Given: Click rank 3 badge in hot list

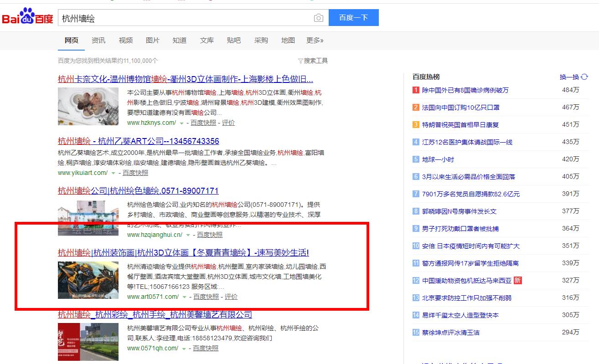Looking at the screenshot, I should point(416,125).
